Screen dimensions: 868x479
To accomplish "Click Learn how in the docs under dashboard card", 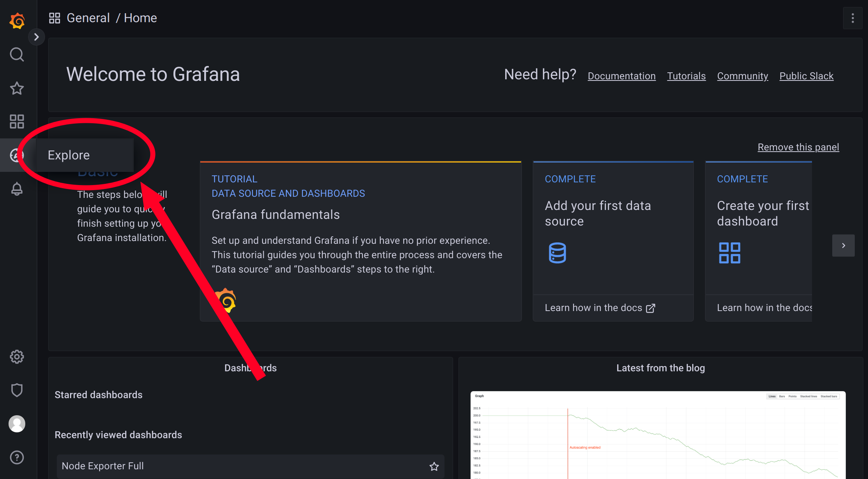I will [765, 308].
